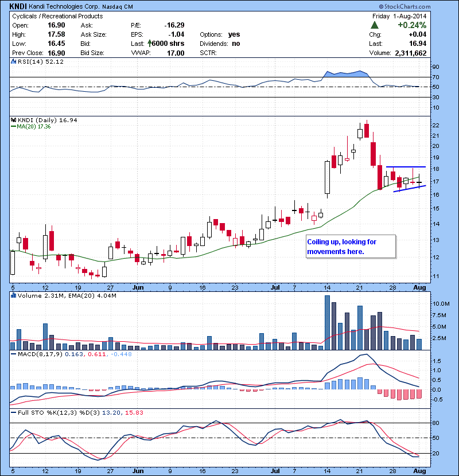
Task: Click the green triangle price change indicator
Action: tap(375, 25)
